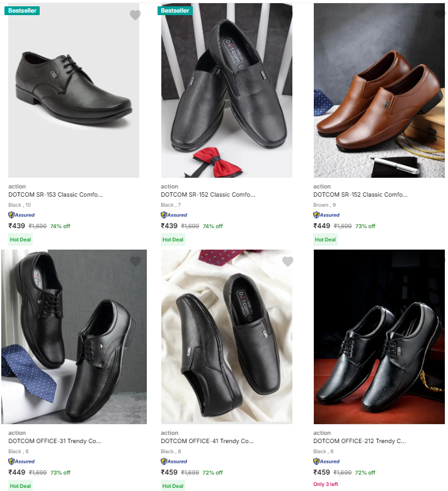Add DOTCOM OFFICE-41 to wishlist with heart
The image size is (448, 491).
pos(287,261)
